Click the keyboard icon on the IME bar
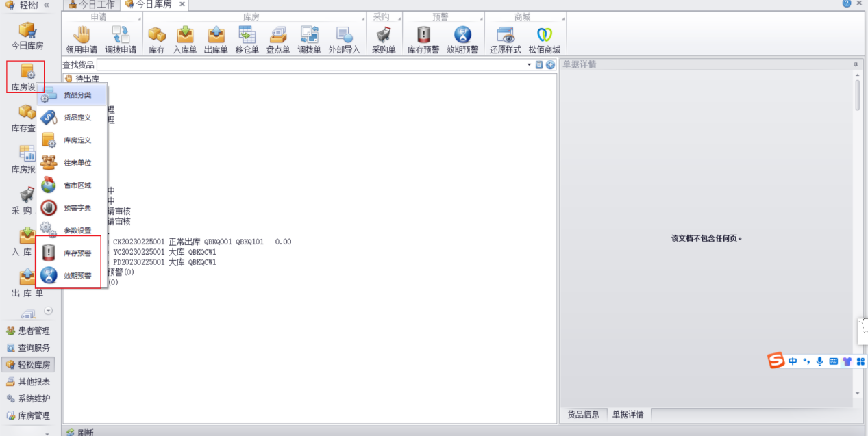Viewport: 868px width, 436px height. click(x=833, y=361)
